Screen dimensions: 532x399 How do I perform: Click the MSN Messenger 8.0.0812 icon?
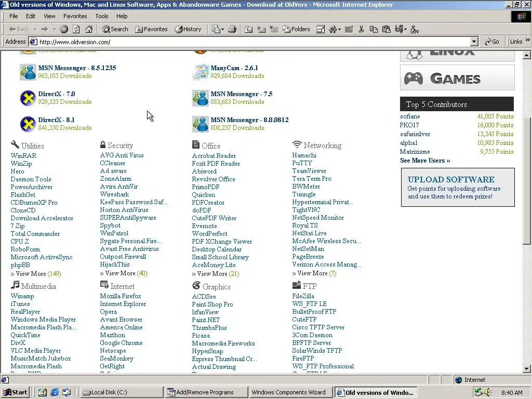(x=200, y=124)
